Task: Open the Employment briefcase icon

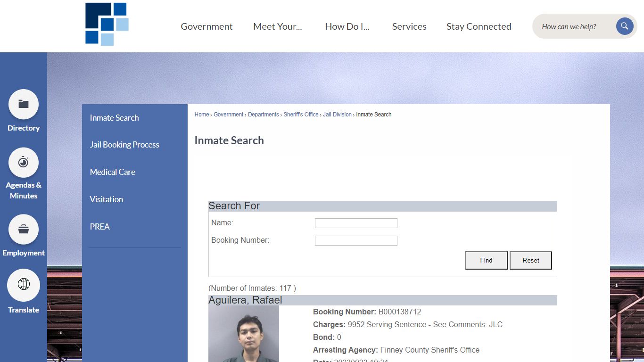Action: 24,230
